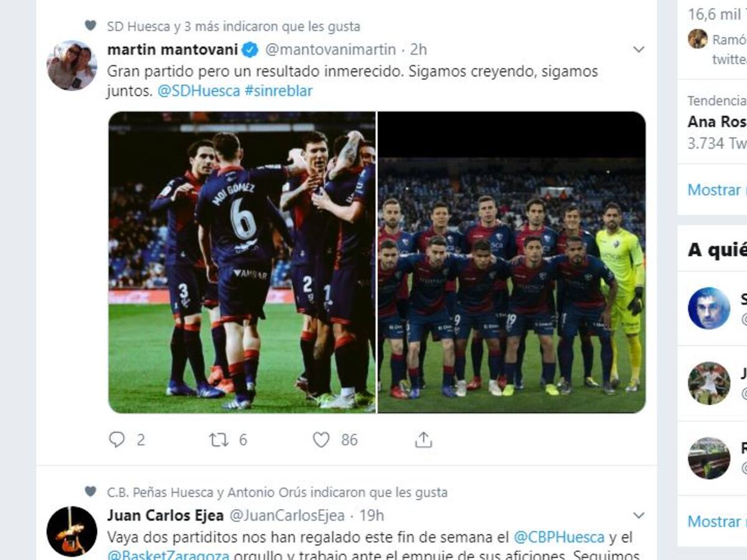Open Juan Carlos Ejea's profile avatar

click(x=72, y=531)
